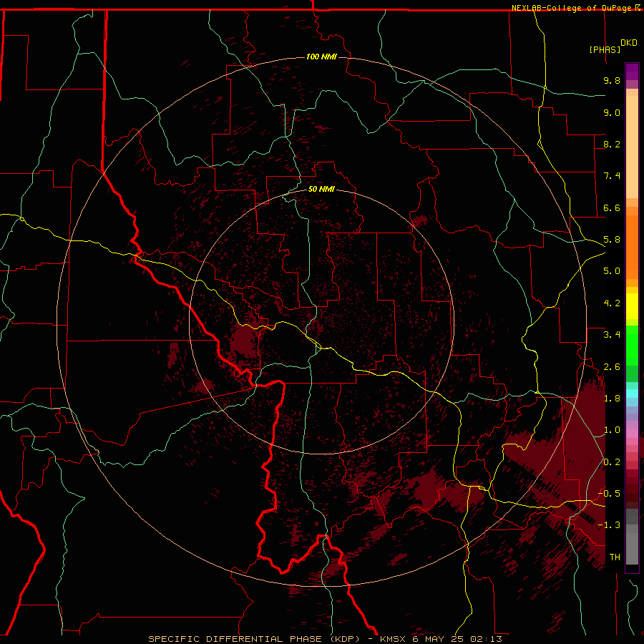Click the 100 NMI range ring label

coord(321,57)
